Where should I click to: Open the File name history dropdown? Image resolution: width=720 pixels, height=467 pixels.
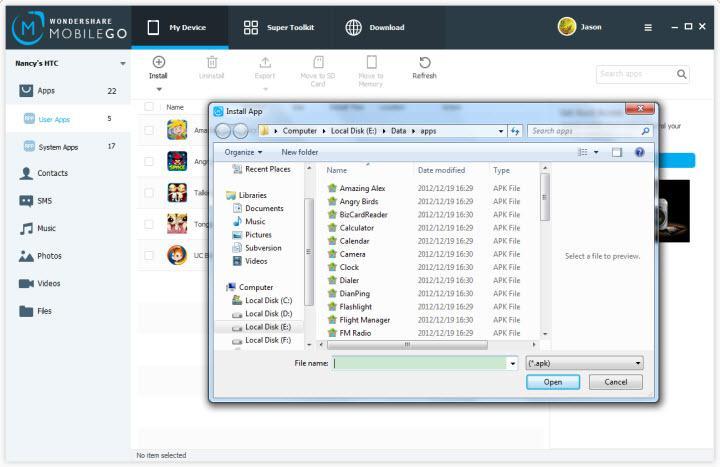[512, 363]
